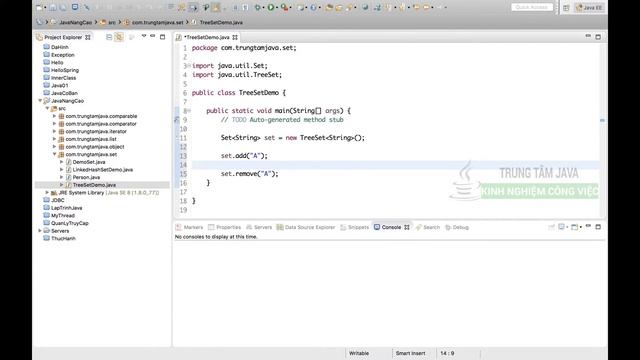The height and width of the screenshot is (360, 640).
Task: Click TreeSetDemo.java in the breadcrumb
Action: tap(221, 22)
